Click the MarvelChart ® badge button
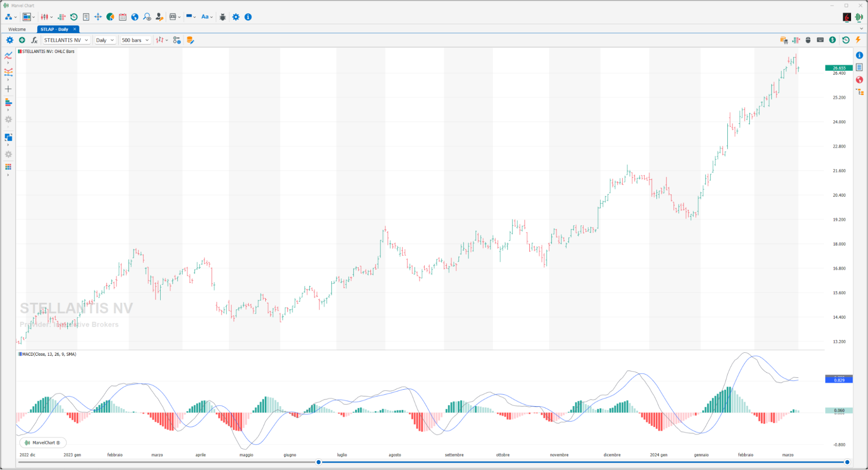 [43, 443]
